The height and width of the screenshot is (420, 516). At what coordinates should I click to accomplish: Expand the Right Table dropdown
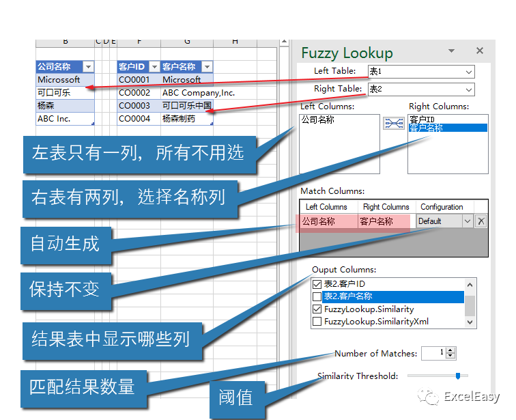click(x=469, y=89)
